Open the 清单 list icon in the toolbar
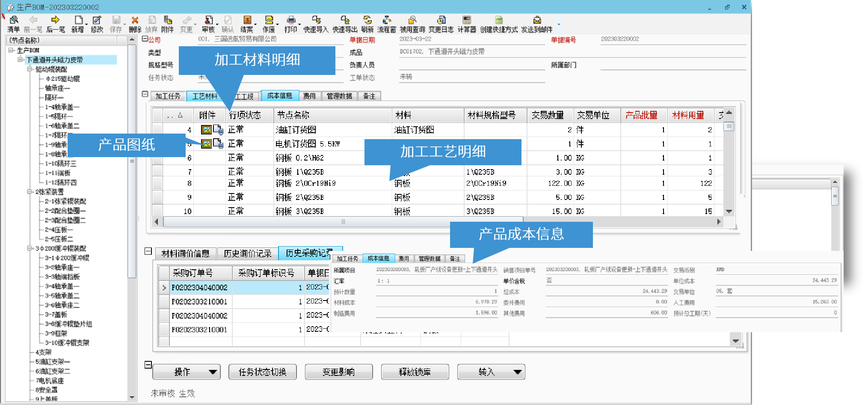 [x=13, y=20]
